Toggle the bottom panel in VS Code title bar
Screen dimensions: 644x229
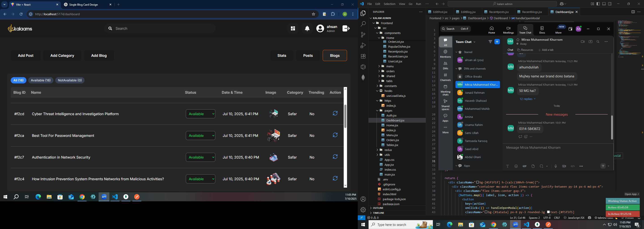604,4
